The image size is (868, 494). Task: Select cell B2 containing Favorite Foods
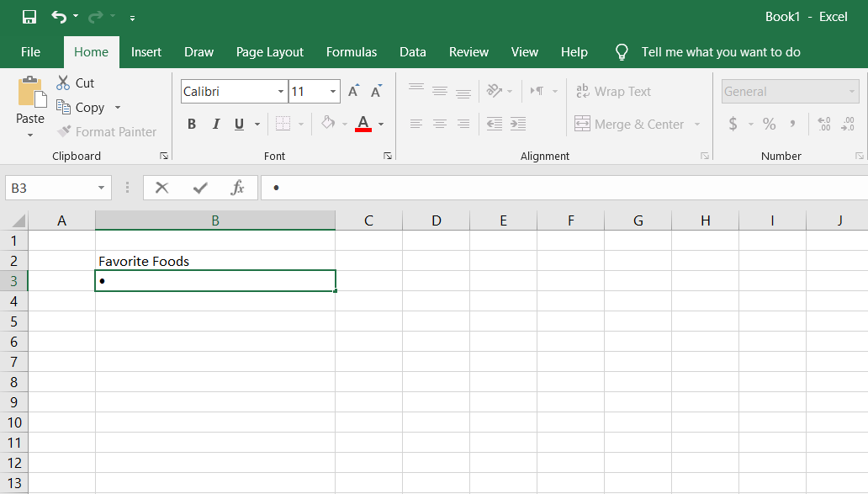(x=214, y=261)
